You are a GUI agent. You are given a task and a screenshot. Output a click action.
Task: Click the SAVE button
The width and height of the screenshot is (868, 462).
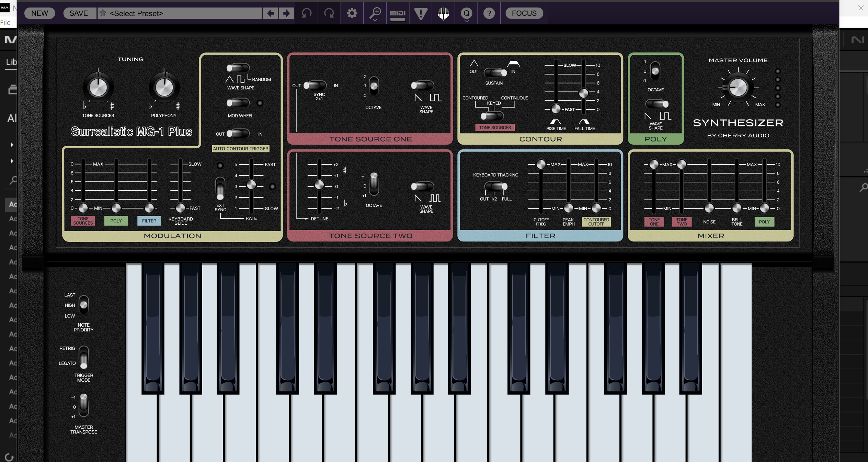coord(79,13)
